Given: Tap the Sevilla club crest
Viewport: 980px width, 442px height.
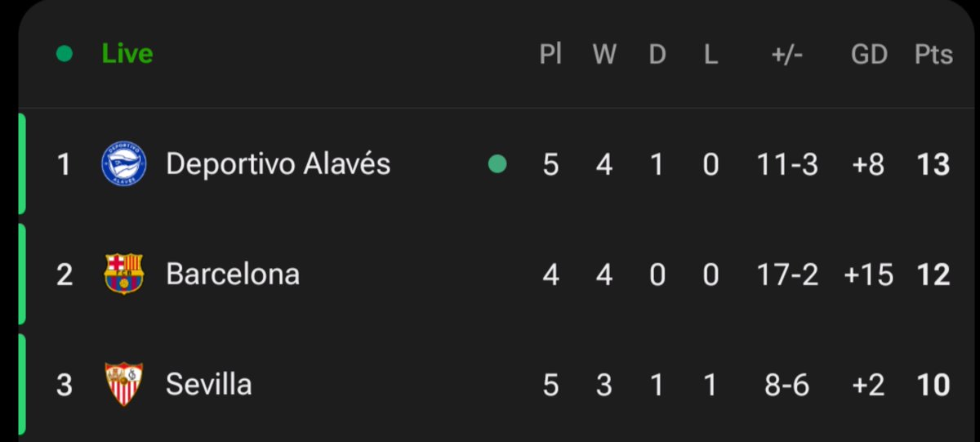Looking at the screenshot, I should [x=124, y=384].
